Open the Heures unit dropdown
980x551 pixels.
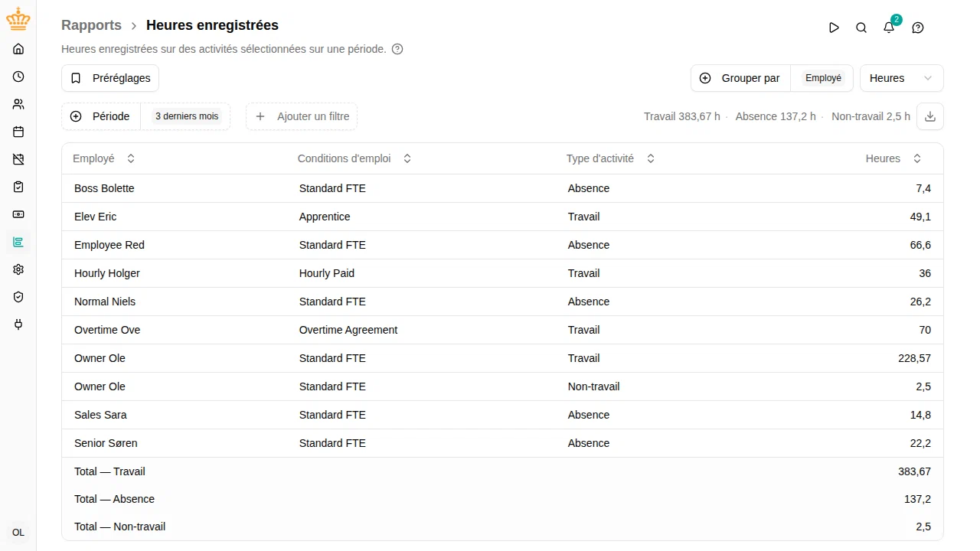902,78
